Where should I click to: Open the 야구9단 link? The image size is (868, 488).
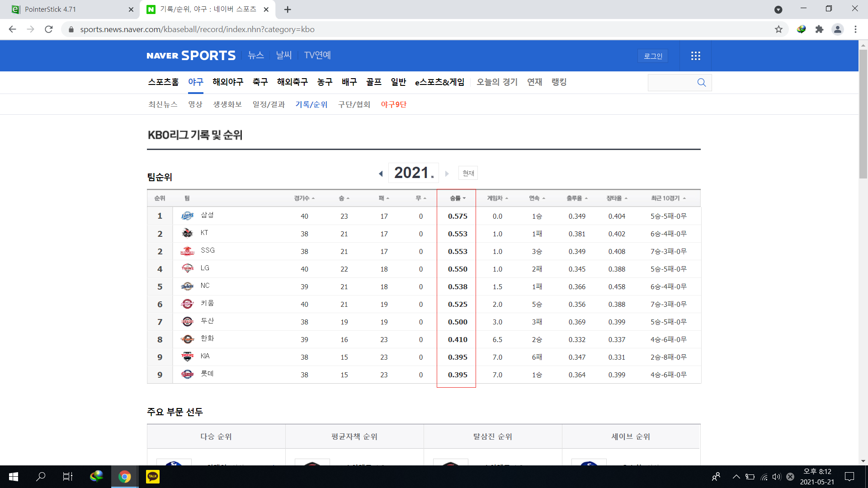tap(393, 104)
